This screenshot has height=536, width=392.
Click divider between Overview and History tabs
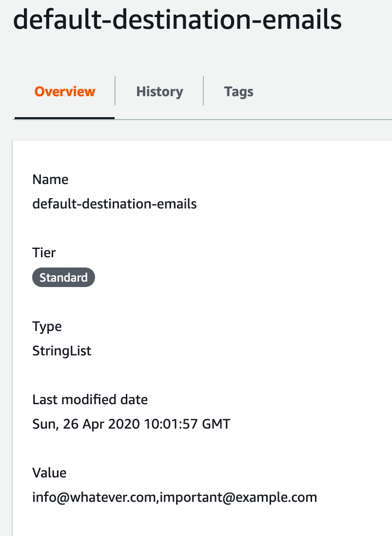coord(115,91)
